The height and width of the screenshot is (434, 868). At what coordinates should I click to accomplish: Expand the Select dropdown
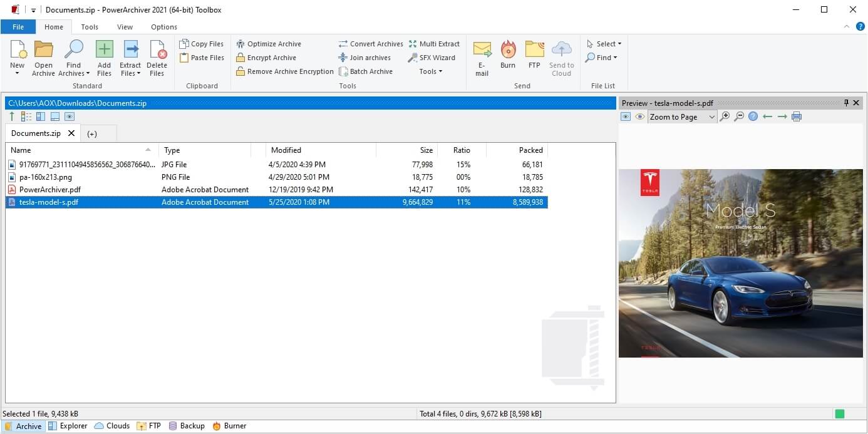point(604,44)
